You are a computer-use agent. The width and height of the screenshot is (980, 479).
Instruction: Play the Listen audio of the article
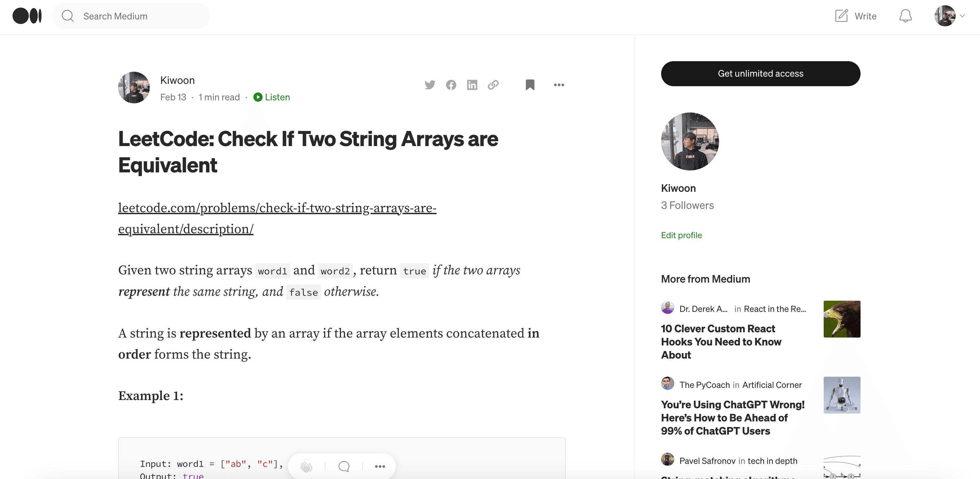point(271,97)
